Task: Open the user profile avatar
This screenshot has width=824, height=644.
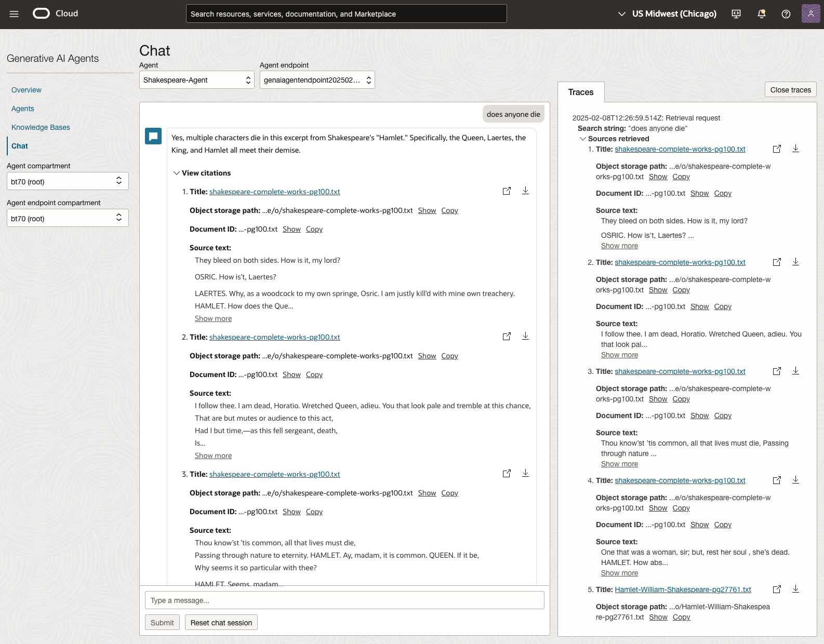Action: click(810, 14)
